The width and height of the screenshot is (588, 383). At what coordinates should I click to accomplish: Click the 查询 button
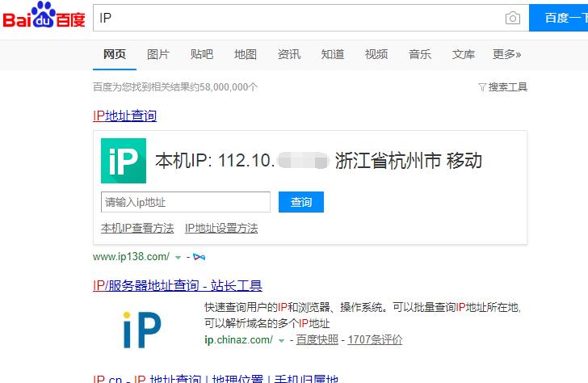coord(301,202)
